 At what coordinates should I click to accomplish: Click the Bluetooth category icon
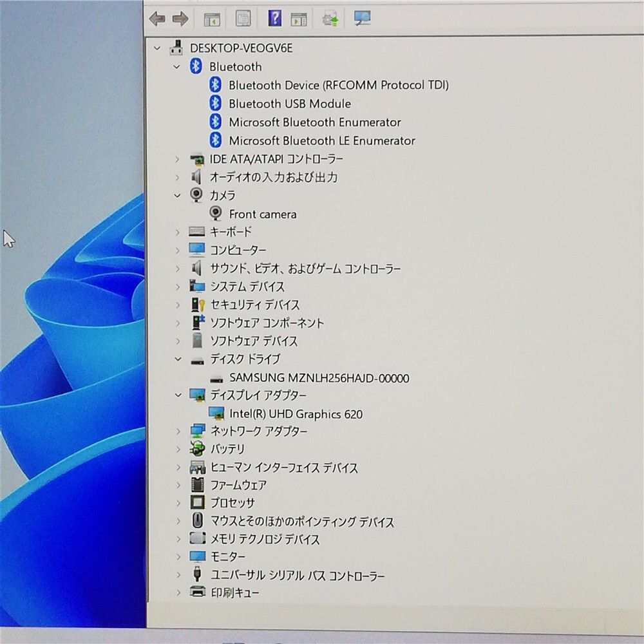(196, 66)
